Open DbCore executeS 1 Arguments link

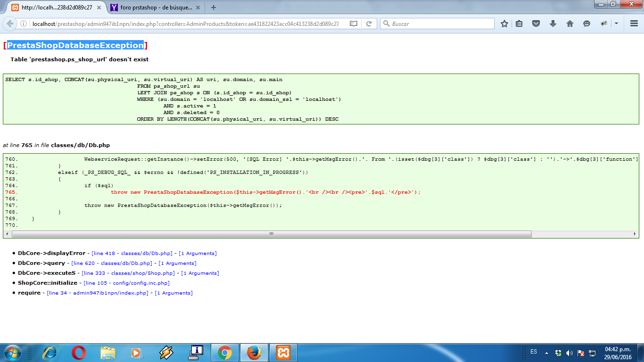pos(200,273)
